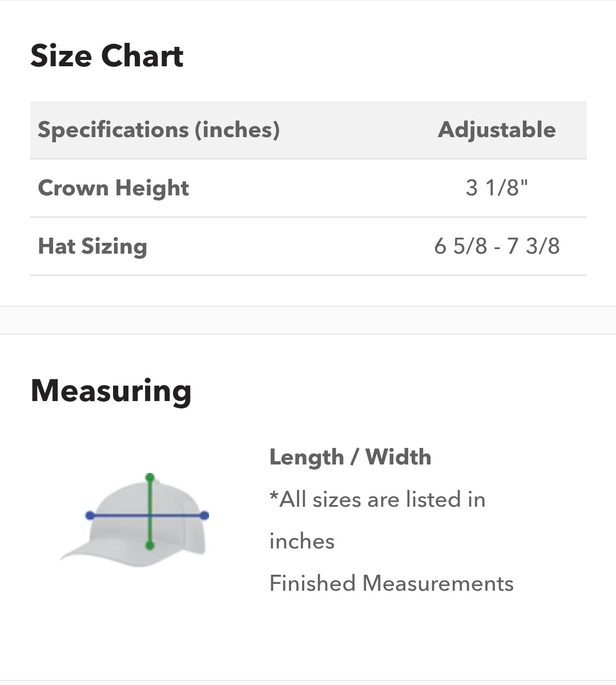Click the hat measuring diagram image

pyautogui.click(x=134, y=520)
